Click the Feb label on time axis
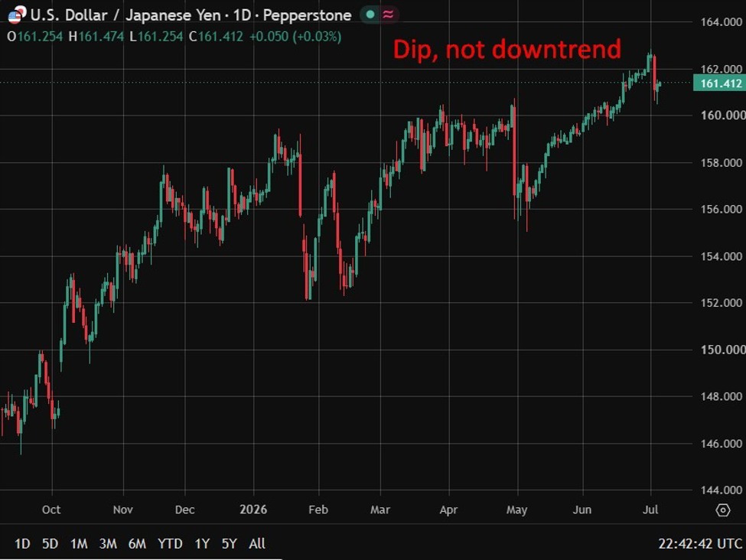This screenshot has width=746, height=560. pos(318,510)
